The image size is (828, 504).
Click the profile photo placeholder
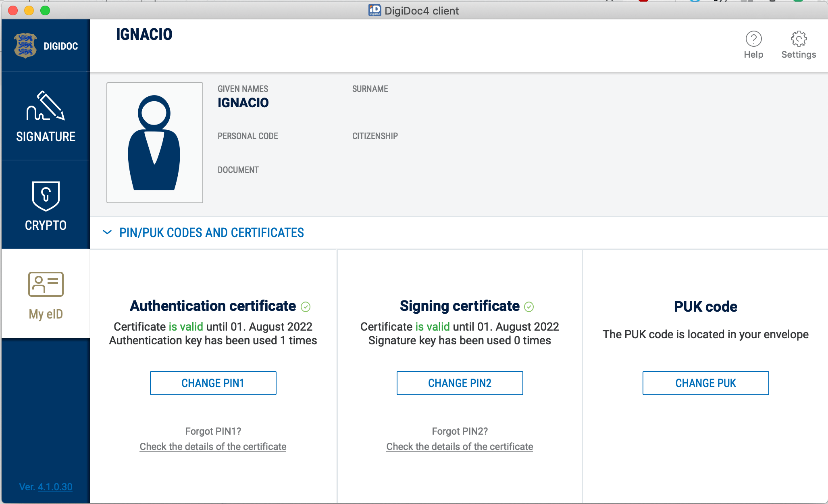154,143
